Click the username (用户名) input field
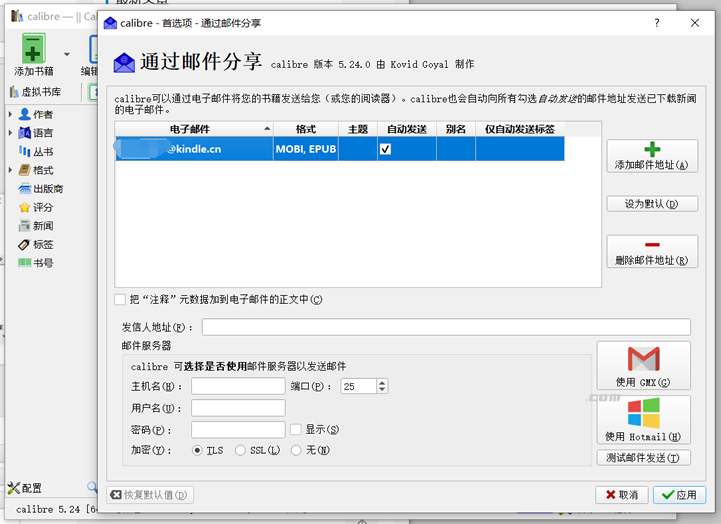Image resolution: width=721 pixels, height=524 pixels. [x=238, y=408]
